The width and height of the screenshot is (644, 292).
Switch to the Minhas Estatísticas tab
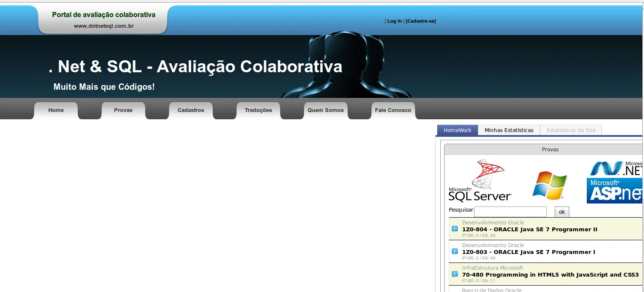tap(509, 130)
